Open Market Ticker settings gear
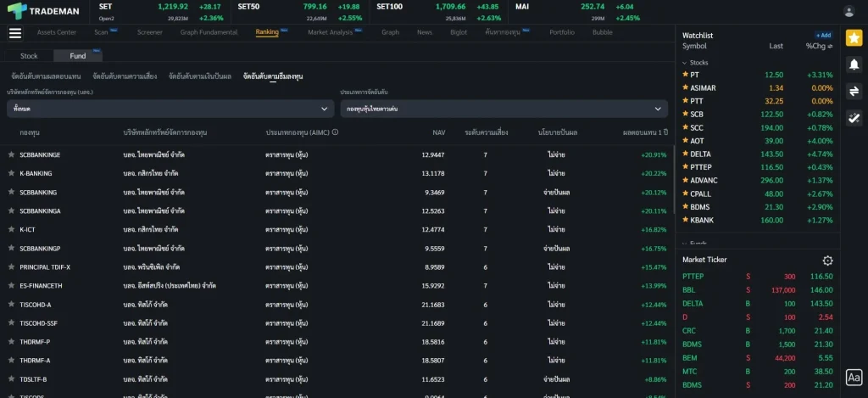The width and height of the screenshot is (868, 398). point(827,261)
